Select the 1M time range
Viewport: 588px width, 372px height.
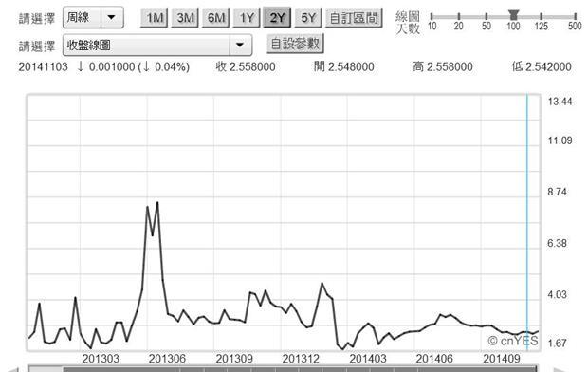point(155,18)
